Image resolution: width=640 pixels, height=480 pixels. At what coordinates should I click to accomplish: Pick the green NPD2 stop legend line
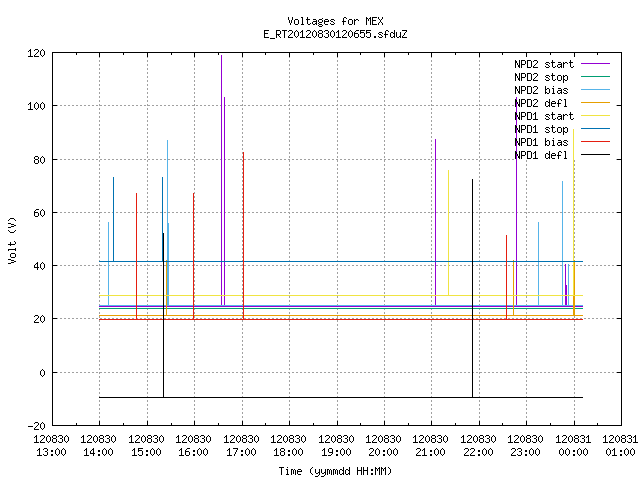coord(596,77)
